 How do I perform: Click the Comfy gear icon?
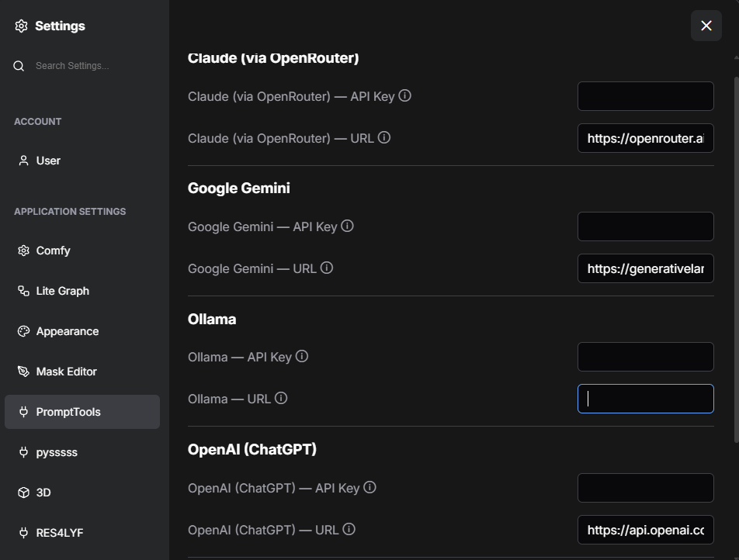[23, 251]
